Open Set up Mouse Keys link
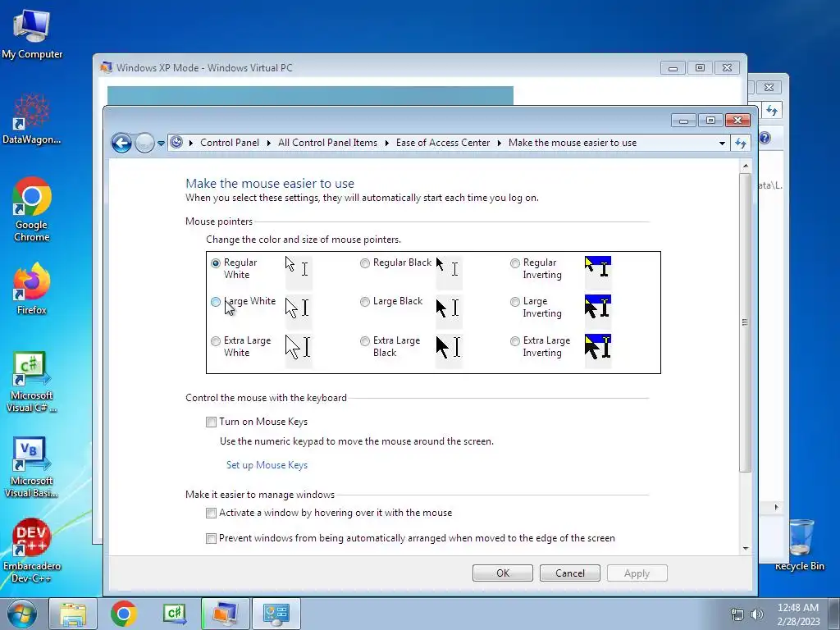This screenshot has width=840, height=630. (267, 465)
